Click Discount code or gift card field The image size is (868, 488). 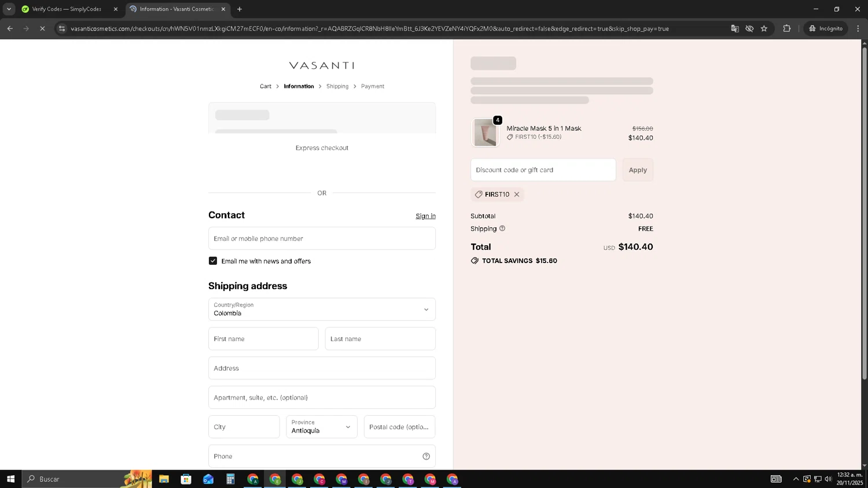point(543,170)
